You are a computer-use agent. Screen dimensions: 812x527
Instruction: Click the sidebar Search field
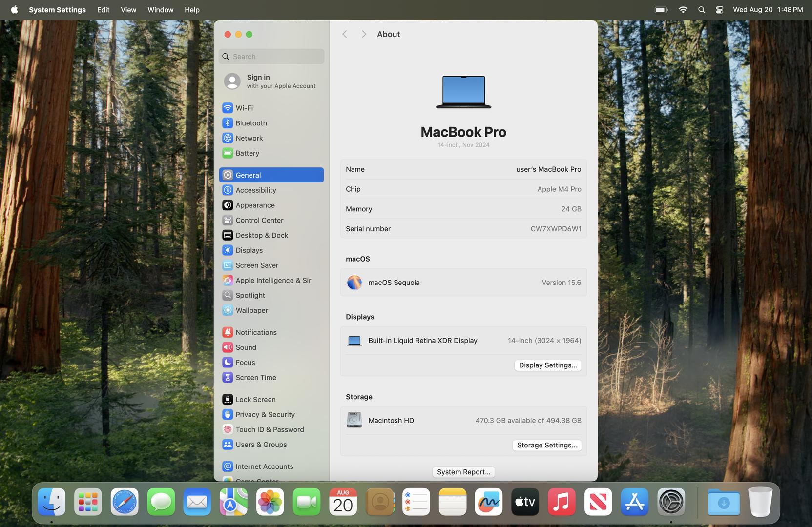[271, 57]
